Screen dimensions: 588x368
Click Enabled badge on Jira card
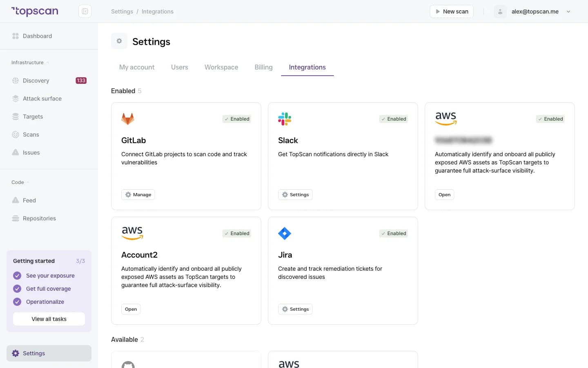click(394, 233)
